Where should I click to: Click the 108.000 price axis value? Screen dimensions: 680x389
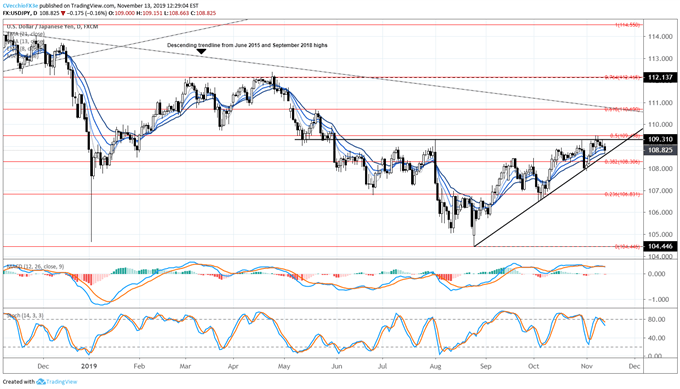[660, 169]
